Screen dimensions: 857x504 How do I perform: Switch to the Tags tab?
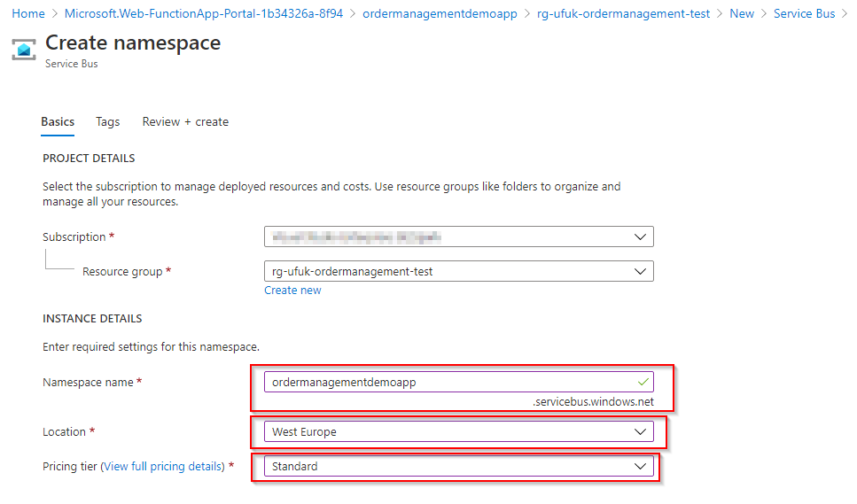tap(107, 121)
